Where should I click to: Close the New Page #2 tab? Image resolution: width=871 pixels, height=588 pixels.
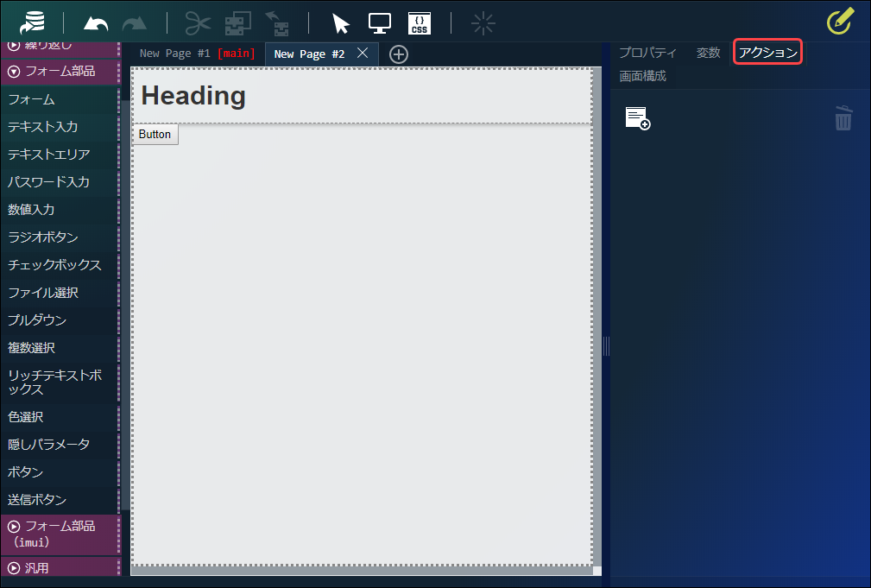tap(363, 53)
